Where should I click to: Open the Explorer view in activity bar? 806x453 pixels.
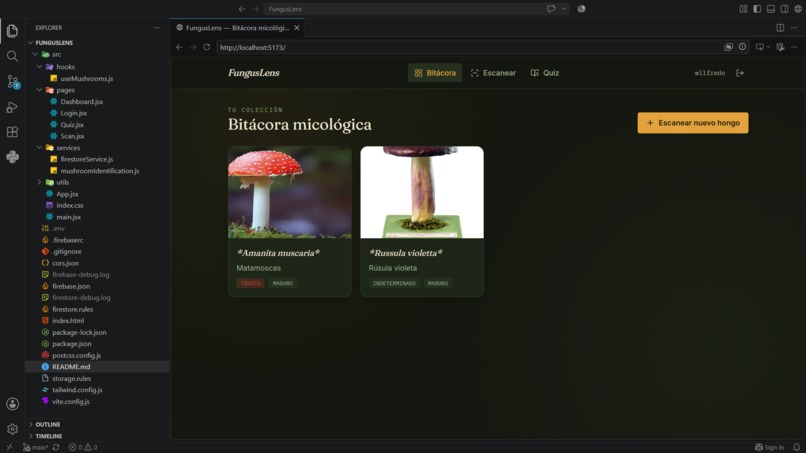pyautogui.click(x=12, y=31)
